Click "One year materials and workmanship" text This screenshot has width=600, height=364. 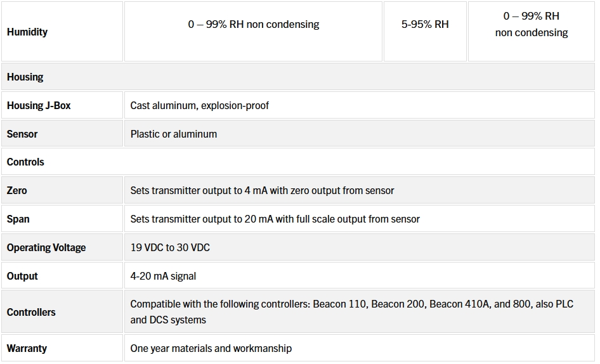tap(211, 348)
